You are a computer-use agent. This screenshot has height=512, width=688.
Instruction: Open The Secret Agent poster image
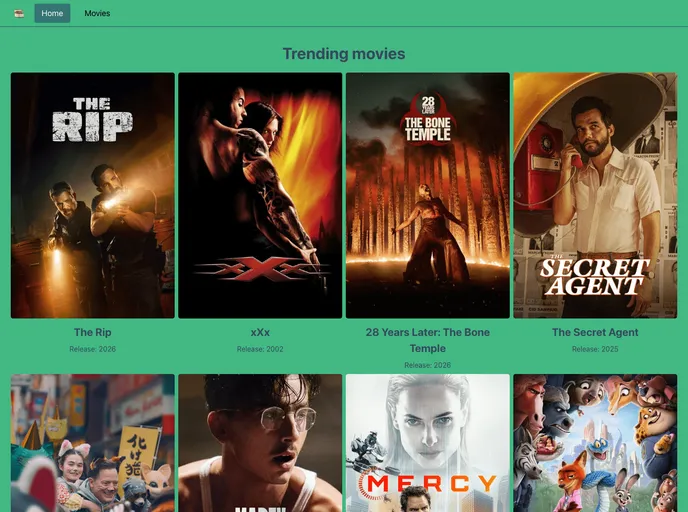pos(595,195)
